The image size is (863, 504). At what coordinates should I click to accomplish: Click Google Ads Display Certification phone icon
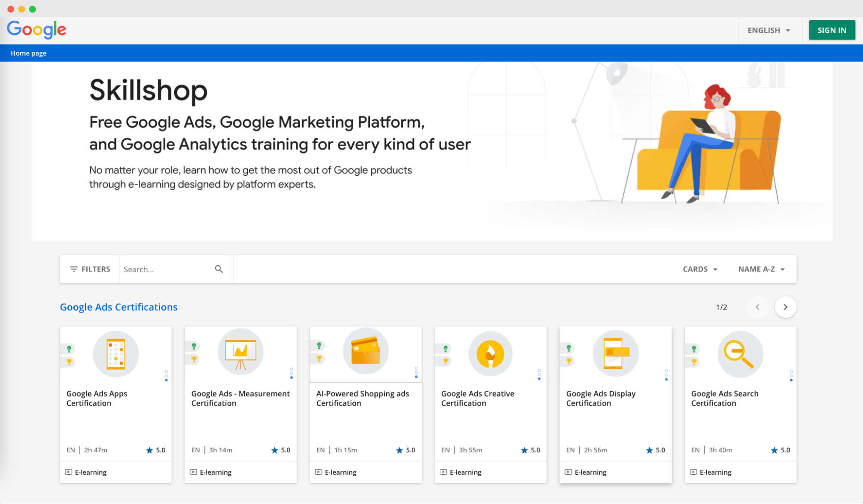(x=616, y=353)
